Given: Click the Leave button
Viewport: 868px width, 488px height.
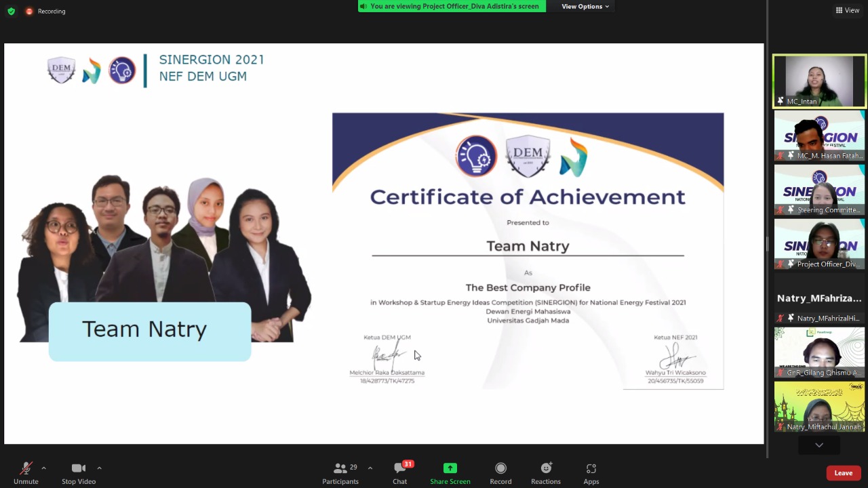Looking at the screenshot, I should coord(843,472).
